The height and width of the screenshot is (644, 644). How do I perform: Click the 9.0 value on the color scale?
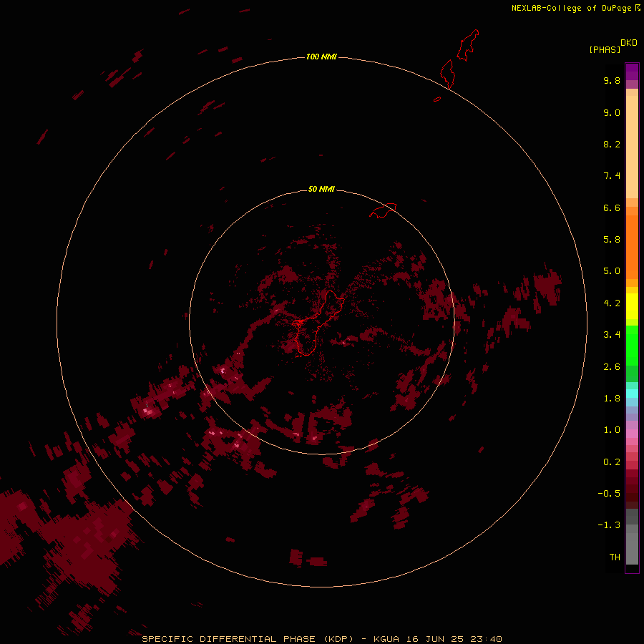pyautogui.click(x=612, y=112)
